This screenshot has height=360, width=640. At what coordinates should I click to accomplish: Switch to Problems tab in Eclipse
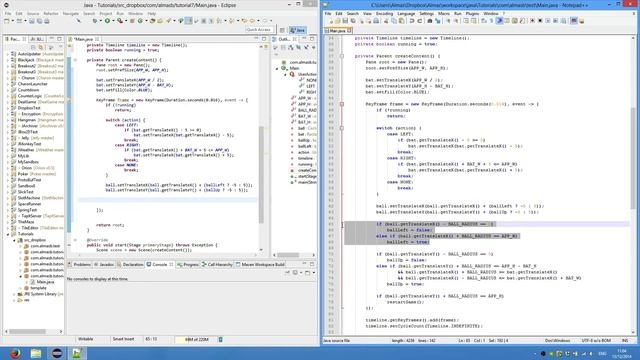pos(79,264)
